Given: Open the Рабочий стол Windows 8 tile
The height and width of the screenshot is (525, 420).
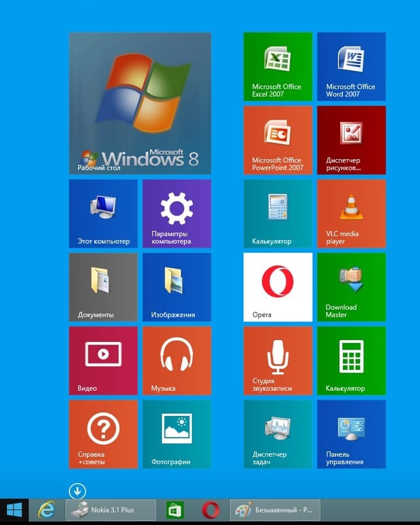Looking at the screenshot, I should click(x=140, y=103).
